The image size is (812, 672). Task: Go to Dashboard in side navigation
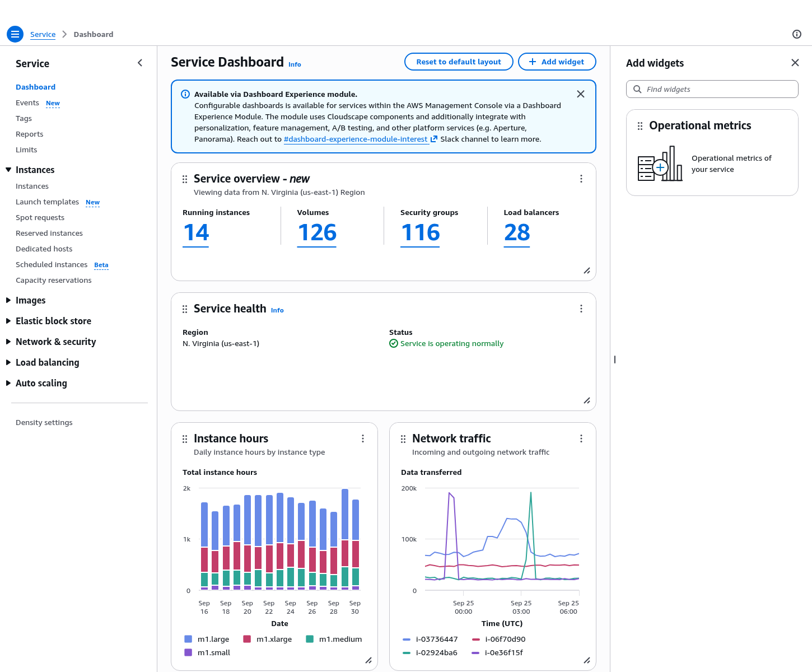(x=35, y=87)
